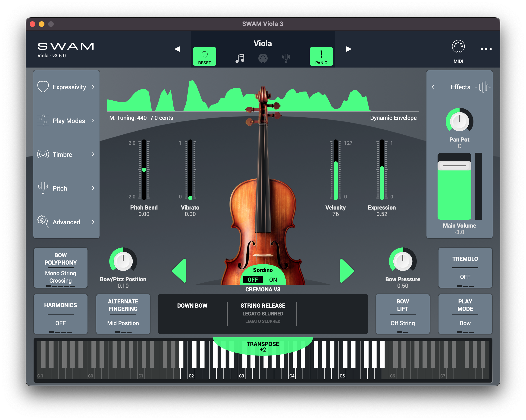Select the Pitch menu label
The height and width of the screenshot is (420, 526).
click(60, 188)
